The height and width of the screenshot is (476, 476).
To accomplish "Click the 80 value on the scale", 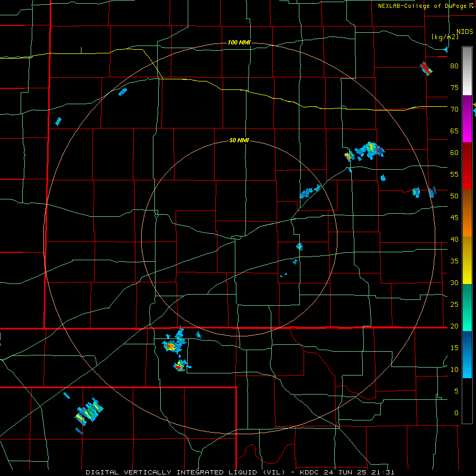I will (454, 66).
